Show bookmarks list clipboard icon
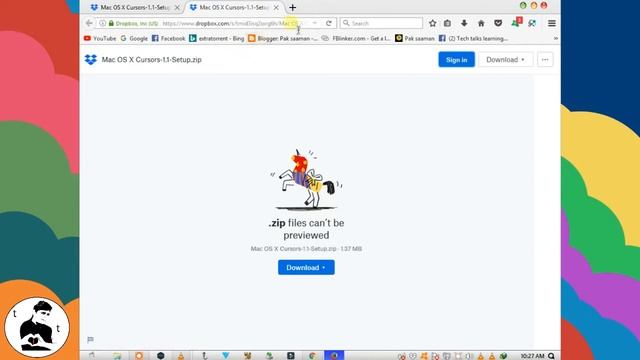Viewport: 640px width, 360px height. (x=447, y=23)
